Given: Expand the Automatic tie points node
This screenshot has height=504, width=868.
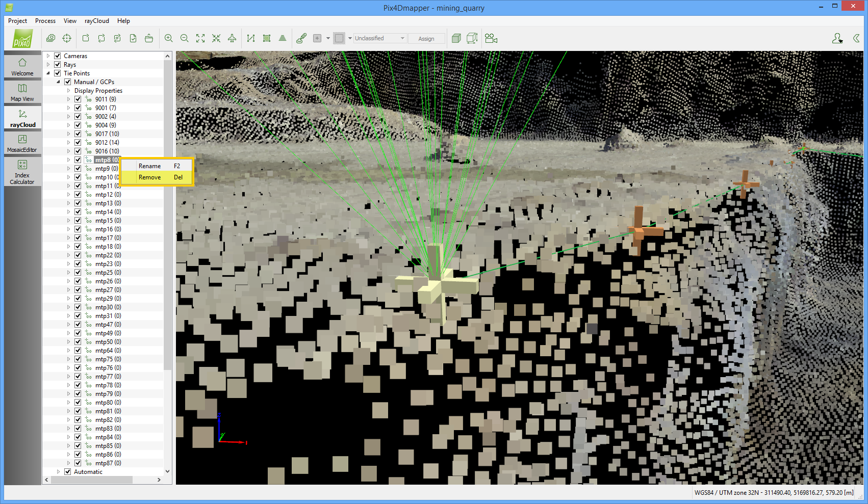Looking at the screenshot, I should pyautogui.click(x=58, y=472).
